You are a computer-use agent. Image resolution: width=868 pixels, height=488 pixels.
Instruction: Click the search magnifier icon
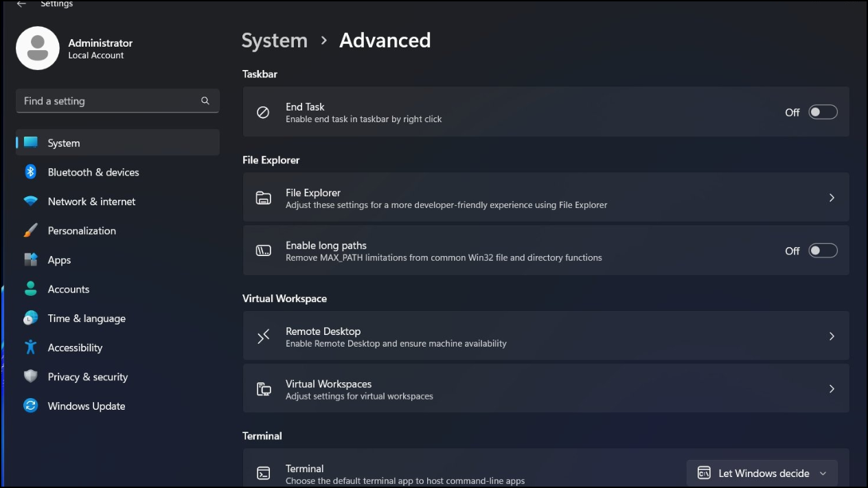pos(205,101)
